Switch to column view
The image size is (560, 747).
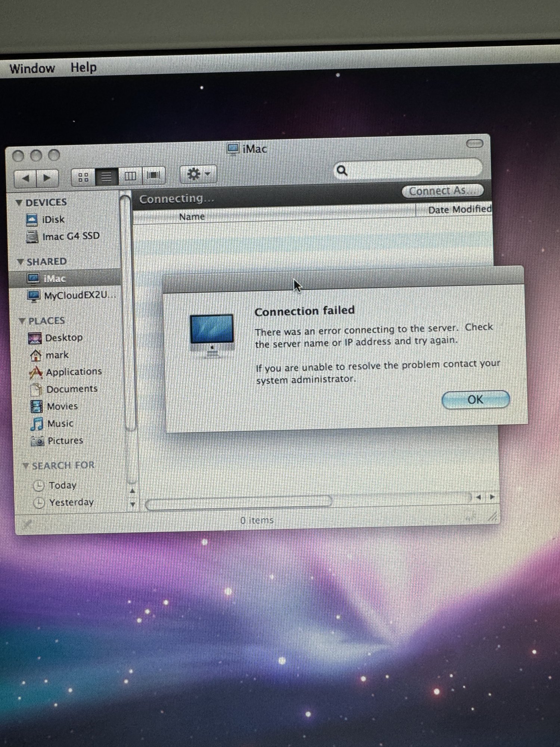pyautogui.click(x=130, y=176)
